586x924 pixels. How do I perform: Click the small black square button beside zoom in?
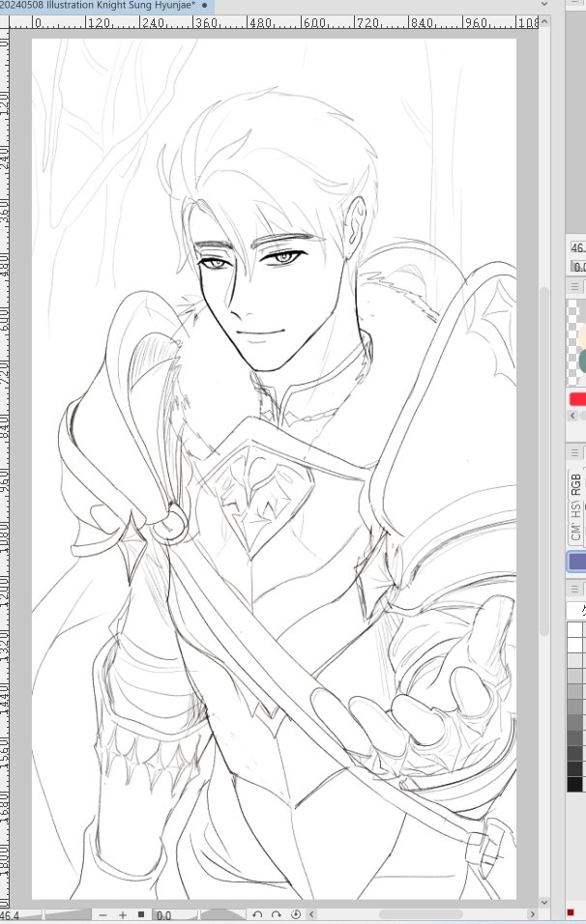click(x=141, y=914)
